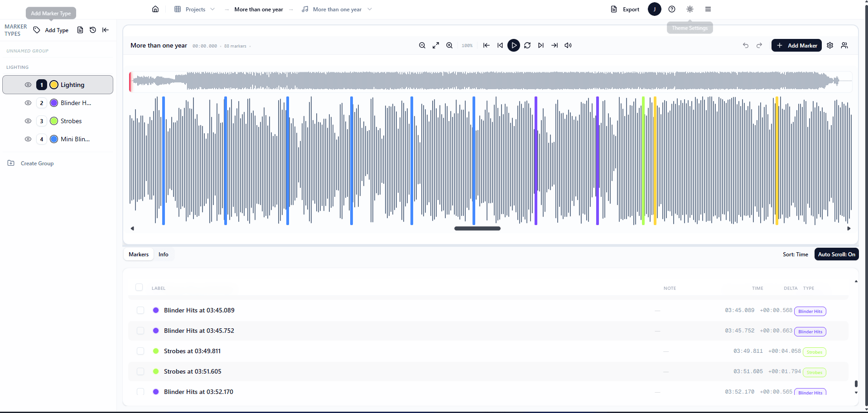Click the Undo arrow above the waveform
Viewport: 868px width, 413px height.
click(x=745, y=45)
